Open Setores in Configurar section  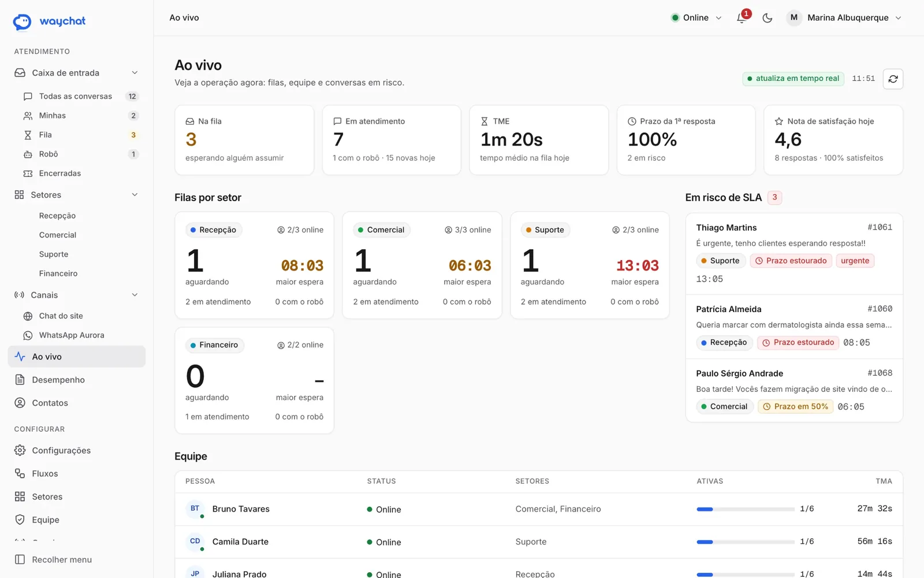point(77,497)
